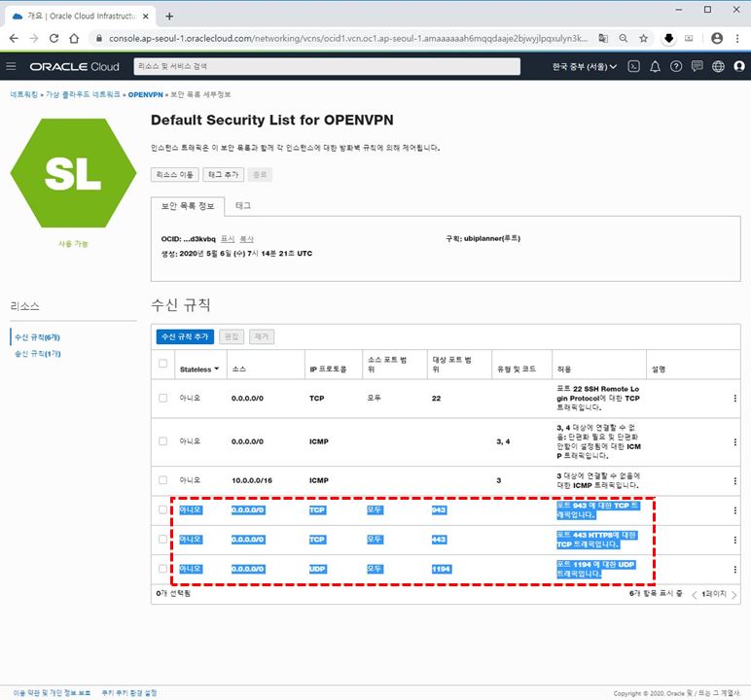Check the ICMP 3, 4 rule checkbox
This screenshot has width=751, height=700.
click(x=162, y=441)
